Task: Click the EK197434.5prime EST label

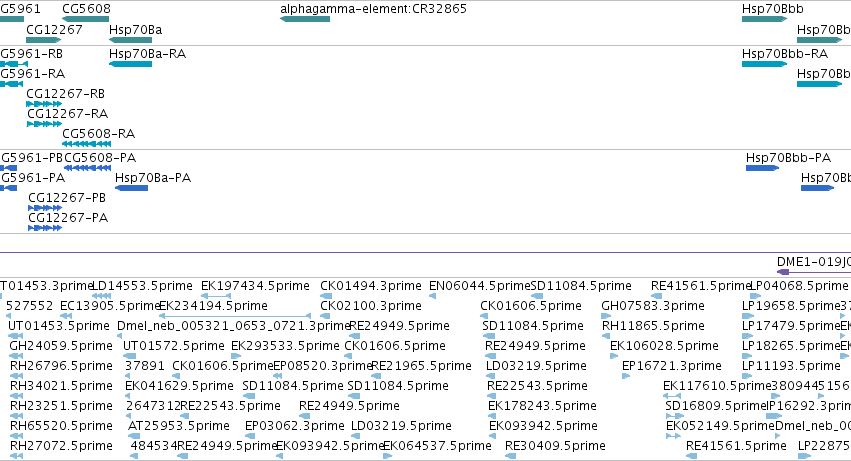Action: tap(255, 286)
